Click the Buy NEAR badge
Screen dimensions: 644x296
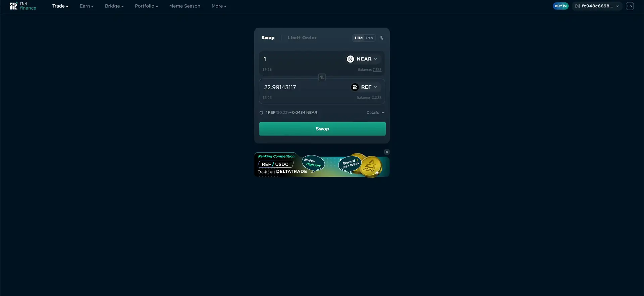pyautogui.click(x=560, y=6)
